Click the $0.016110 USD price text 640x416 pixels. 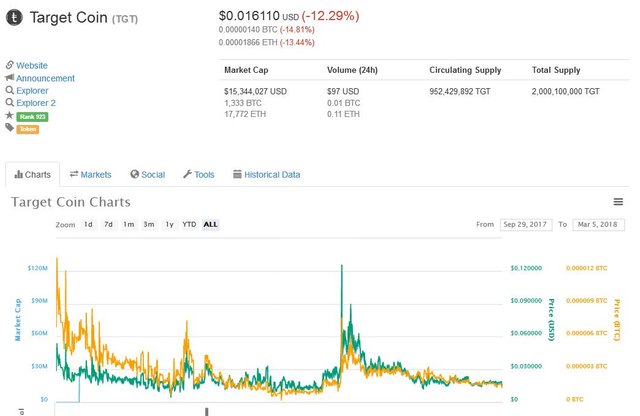click(259, 16)
